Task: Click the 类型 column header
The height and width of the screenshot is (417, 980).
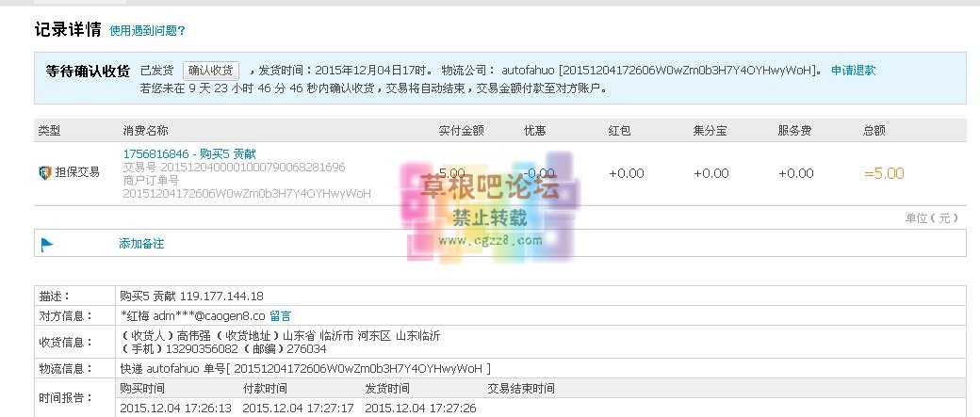Action: tap(49, 131)
